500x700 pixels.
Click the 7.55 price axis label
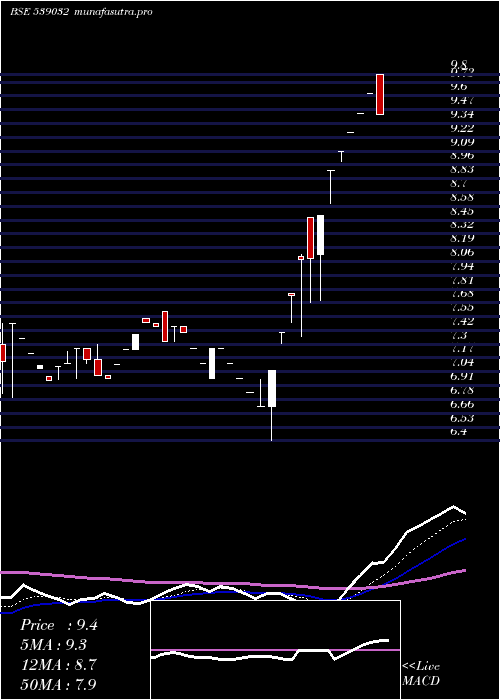[x=462, y=308]
